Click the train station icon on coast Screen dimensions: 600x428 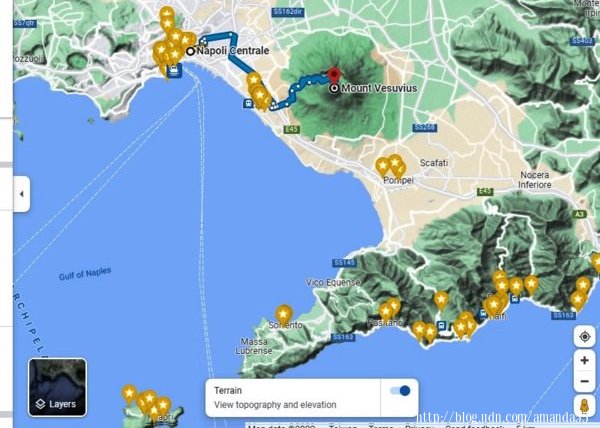point(248,103)
